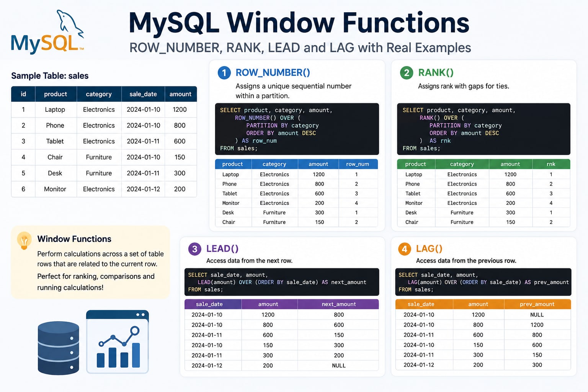The width and height of the screenshot is (588, 392).
Task: Click 'FROM sales;' in the LAG code block
Action: click(416, 290)
